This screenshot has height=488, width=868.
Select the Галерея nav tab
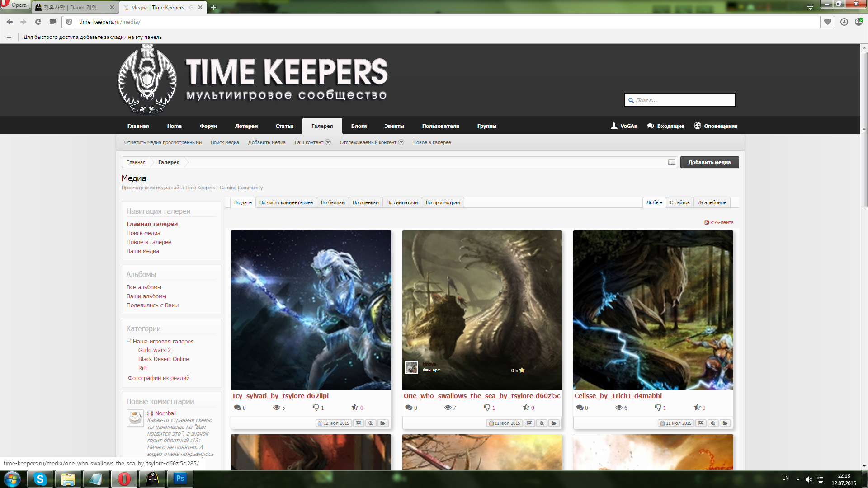(x=322, y=126)
